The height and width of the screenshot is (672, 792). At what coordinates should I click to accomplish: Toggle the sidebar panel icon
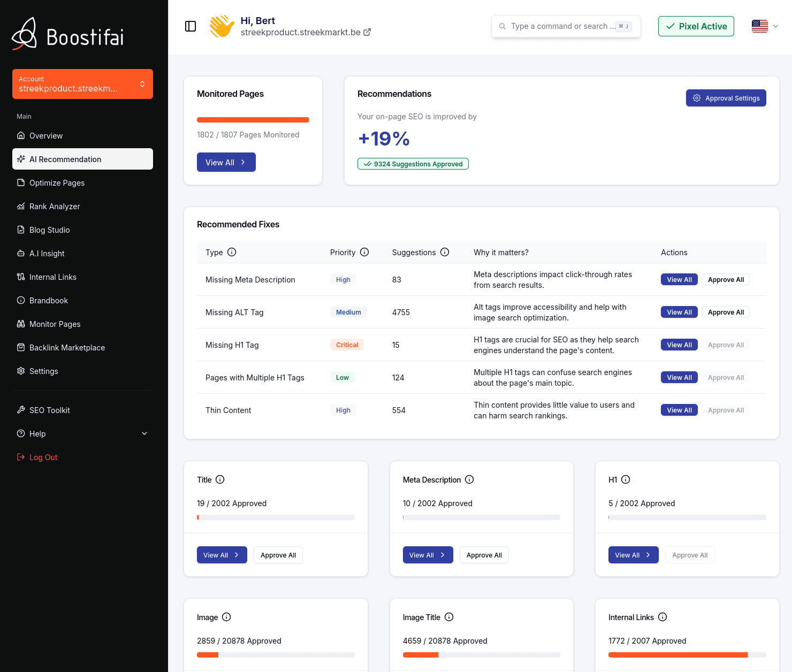(x=191, y=26)
